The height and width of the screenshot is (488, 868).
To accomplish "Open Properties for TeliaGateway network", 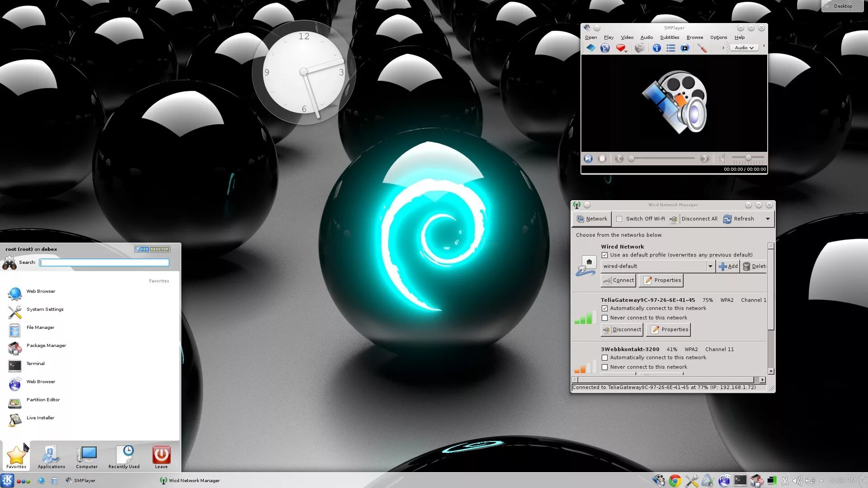I will [669, 329].
